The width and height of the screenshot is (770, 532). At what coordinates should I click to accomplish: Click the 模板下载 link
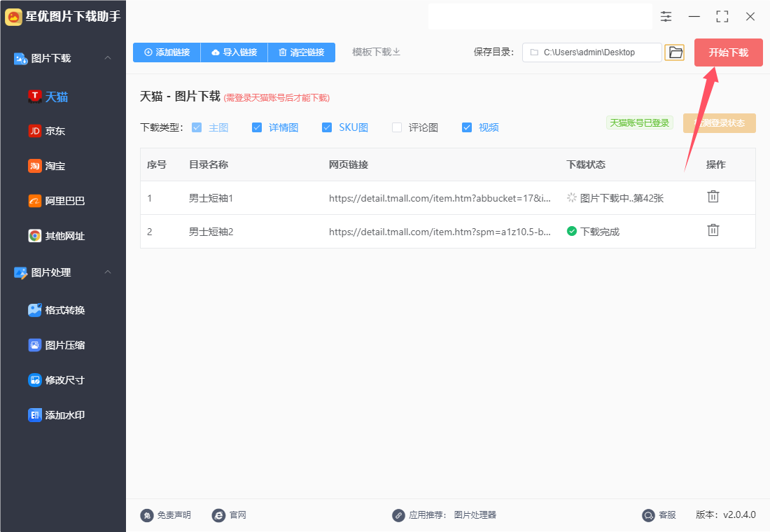pos(376,52)
